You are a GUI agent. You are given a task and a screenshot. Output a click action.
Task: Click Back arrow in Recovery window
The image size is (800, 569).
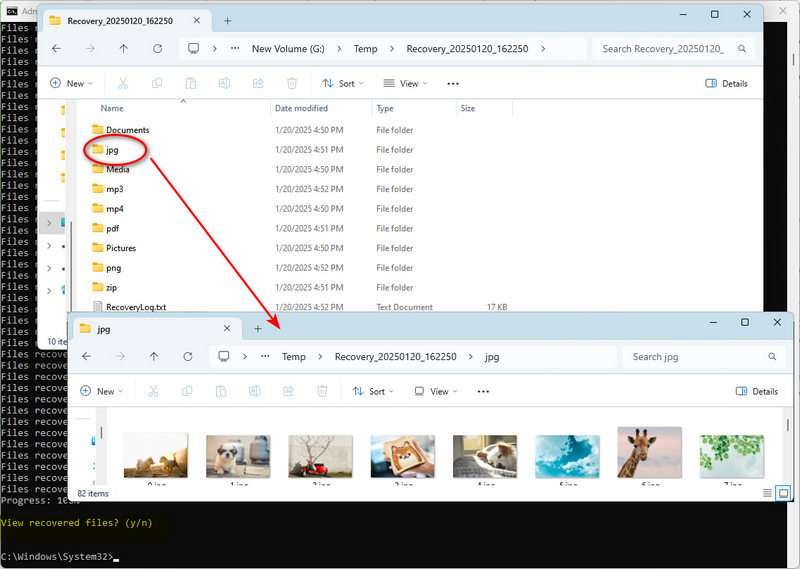click(x=56, y=48)
